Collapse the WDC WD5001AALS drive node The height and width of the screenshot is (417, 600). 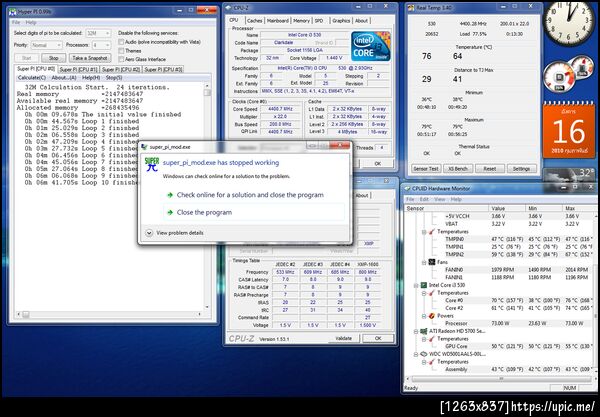pos(416,354)
